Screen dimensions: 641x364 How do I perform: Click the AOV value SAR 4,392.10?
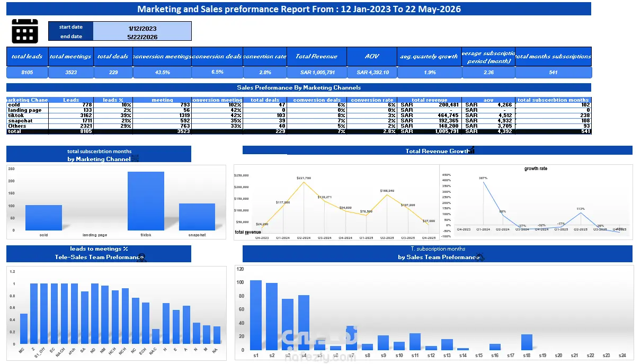[372, 73]
